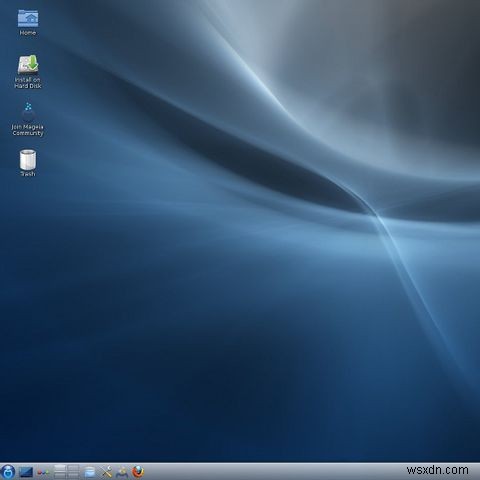Switch to the fourth virtual desktop in pager
Image resolution: width=480 pixels, height=480 pixels.
tap(73, 476)
